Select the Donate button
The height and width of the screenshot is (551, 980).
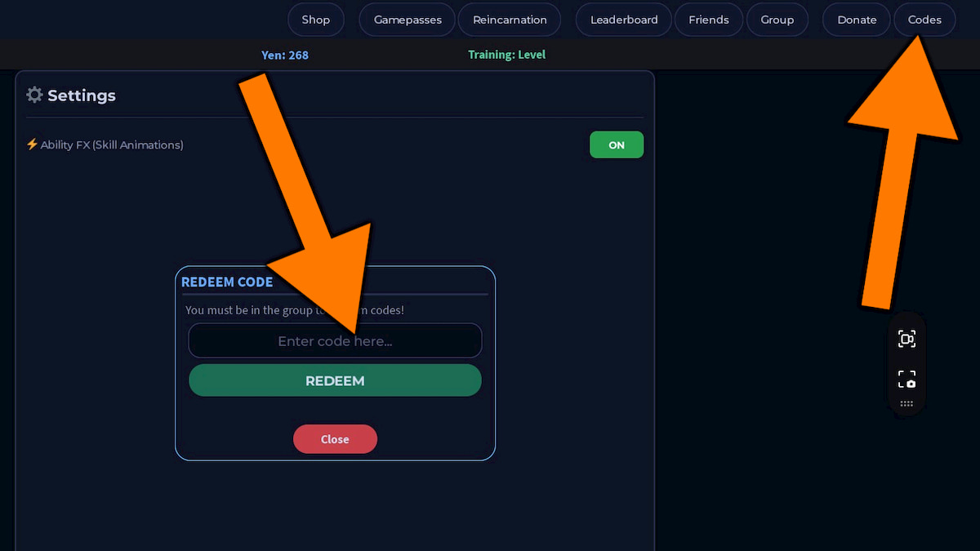(857, 20)
